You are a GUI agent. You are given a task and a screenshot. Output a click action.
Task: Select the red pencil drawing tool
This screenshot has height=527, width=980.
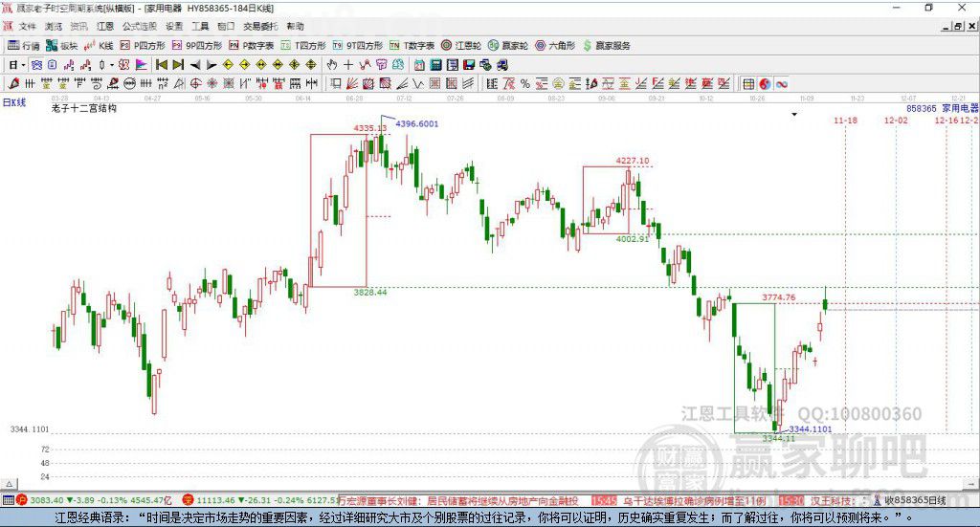click(x=13, y=83)
